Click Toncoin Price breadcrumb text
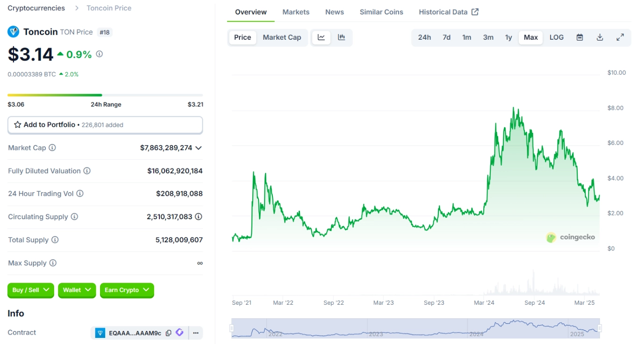This screenshot has height=344, width=644. point(109,8)
